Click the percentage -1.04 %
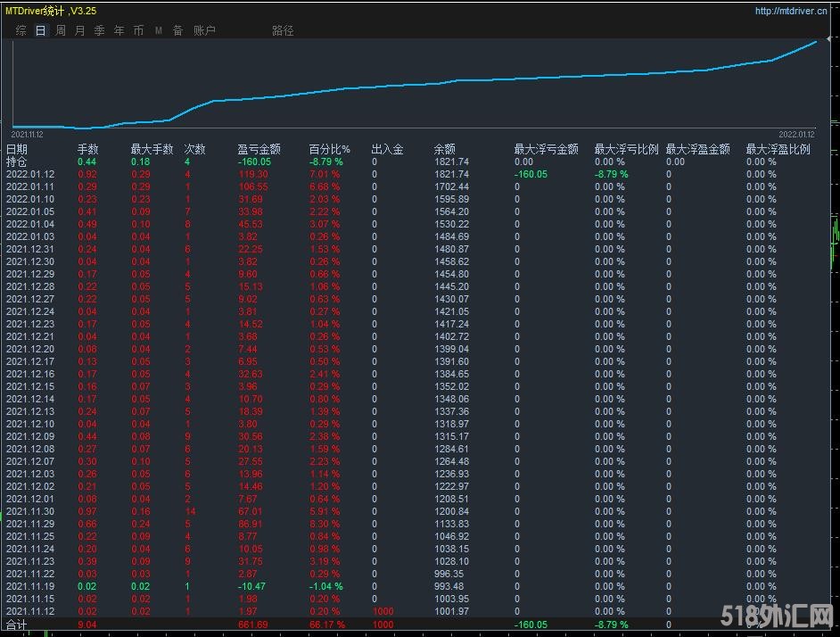The height and width of the screenshot is (637, 840). (325, 586)
